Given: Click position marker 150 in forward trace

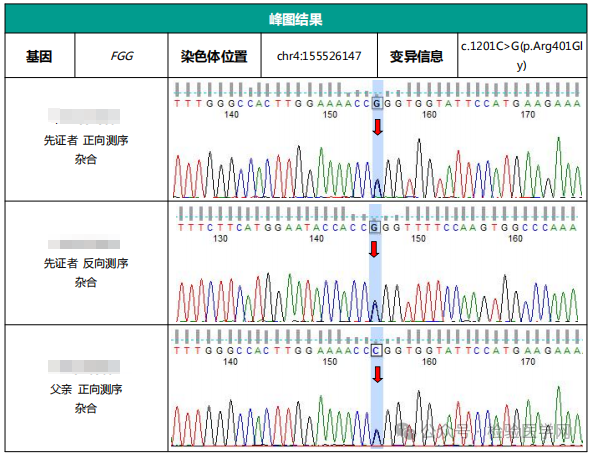Looking at the screenshot, I should (x=330, y=114).
